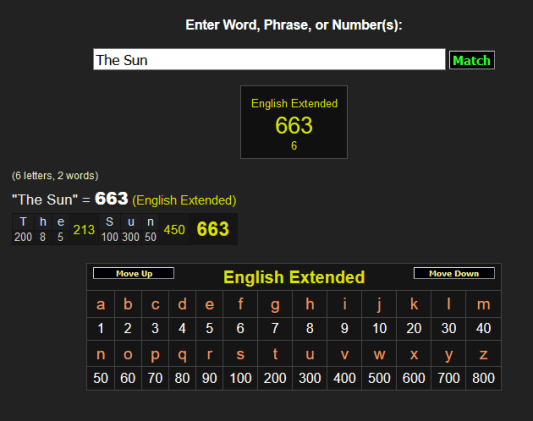This screenshot has width=533, height=421.
Task: Click the '(6 letters, 2 words)' text
Action: pos(55,176)
